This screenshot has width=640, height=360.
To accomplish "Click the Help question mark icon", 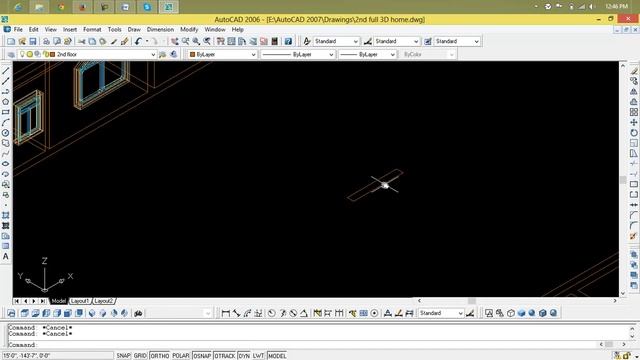I will point(288,41).
